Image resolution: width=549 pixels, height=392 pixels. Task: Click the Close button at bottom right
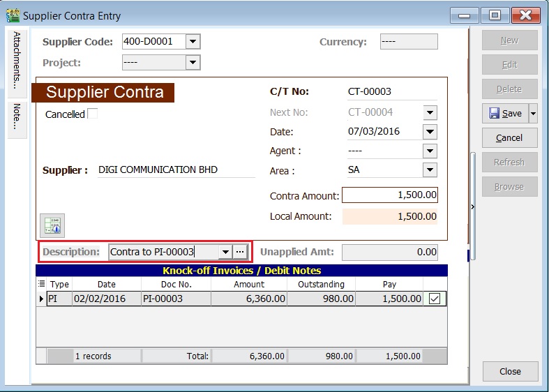coord(510,371)
